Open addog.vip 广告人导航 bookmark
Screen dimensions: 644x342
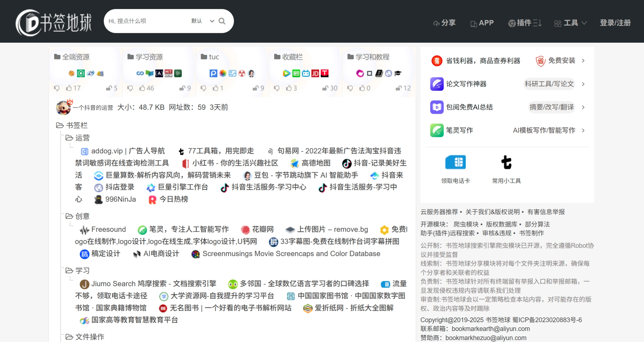pyautogui.click(x=123, y=151)
